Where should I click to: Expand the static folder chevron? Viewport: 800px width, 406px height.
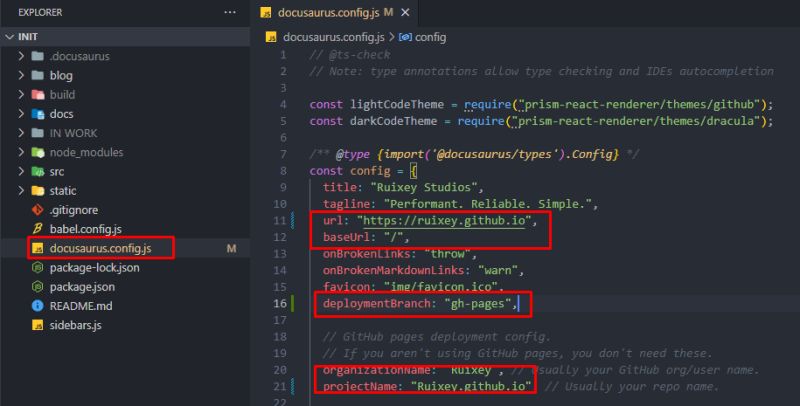point(21,190)
